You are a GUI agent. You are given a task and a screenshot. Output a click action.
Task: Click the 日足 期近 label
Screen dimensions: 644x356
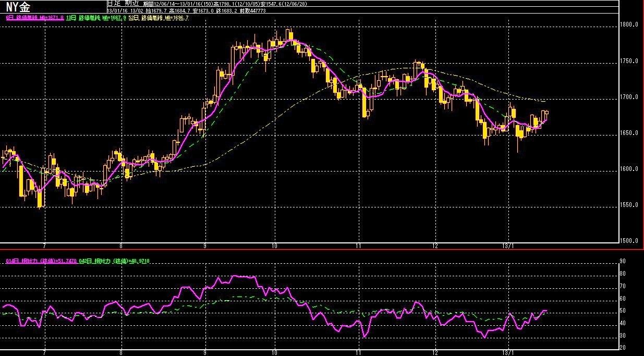(123, 4)
